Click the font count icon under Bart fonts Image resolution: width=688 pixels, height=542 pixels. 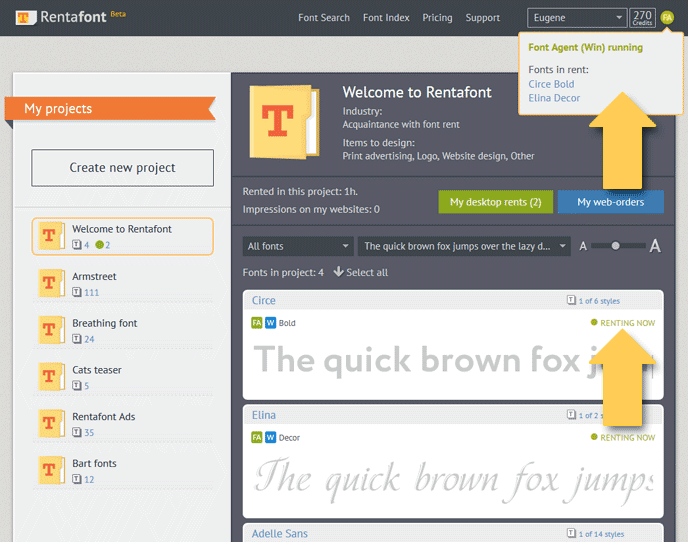77,479
